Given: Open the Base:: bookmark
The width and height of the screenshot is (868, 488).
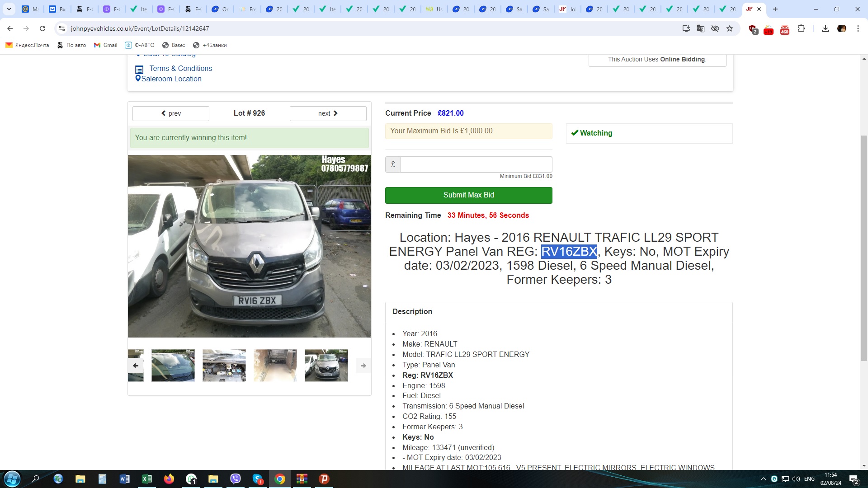Looking at the screenshot, I should (x=174, y=45).
